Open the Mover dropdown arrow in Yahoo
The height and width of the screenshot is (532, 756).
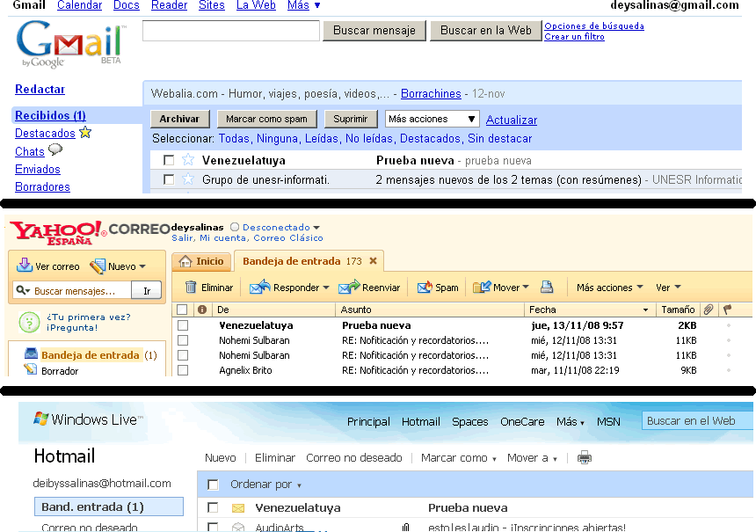click(526, 287)
